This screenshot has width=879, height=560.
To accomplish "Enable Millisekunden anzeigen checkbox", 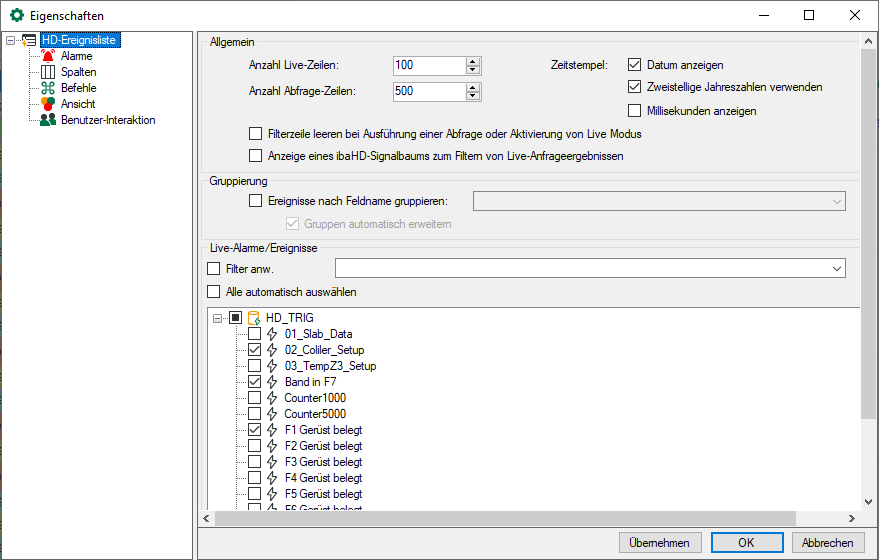I will (634, 111).
